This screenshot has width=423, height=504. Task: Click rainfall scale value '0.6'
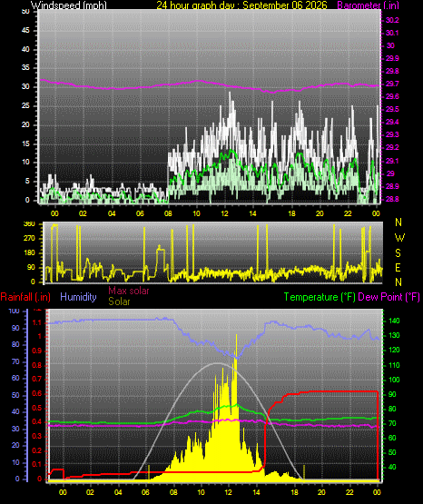click(x=37, y=394)
